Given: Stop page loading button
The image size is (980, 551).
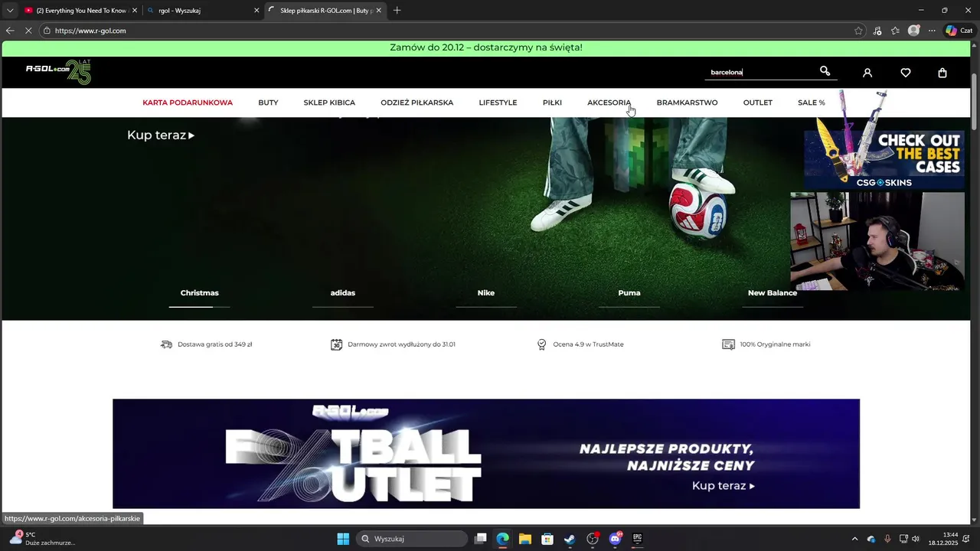Looking at the screenshot, I should (29, 31).
